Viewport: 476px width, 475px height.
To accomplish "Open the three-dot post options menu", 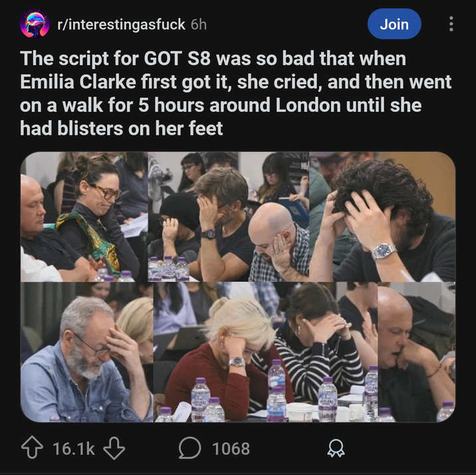I will coord(451,25).
